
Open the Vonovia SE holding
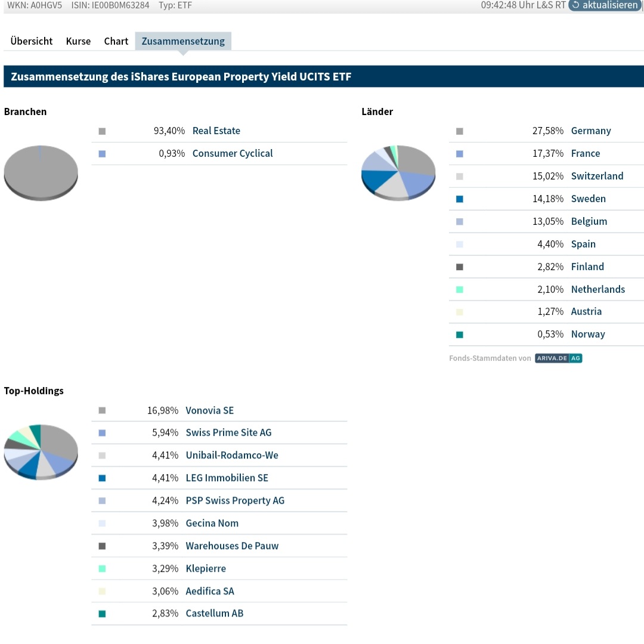[210, 410]
